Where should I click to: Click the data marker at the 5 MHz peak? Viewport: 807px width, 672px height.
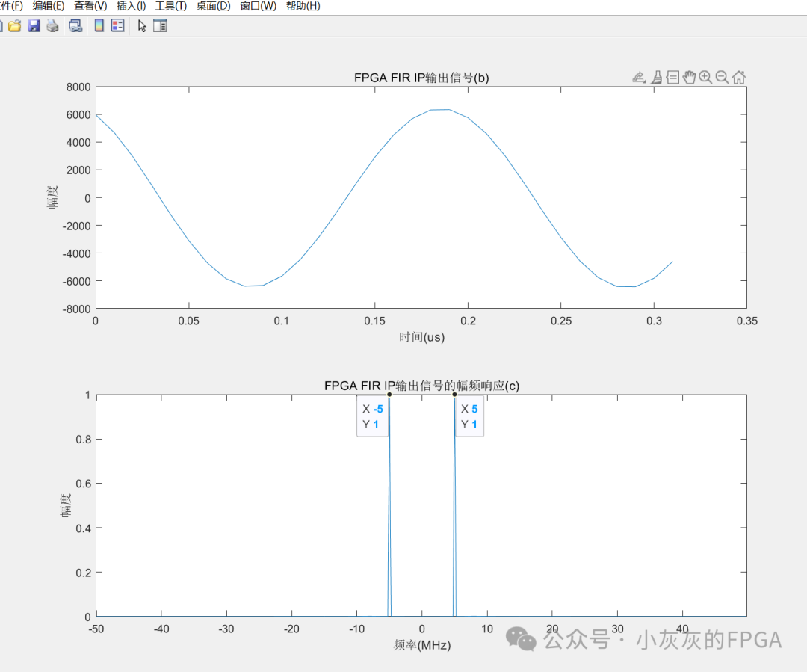click(454, 395)
